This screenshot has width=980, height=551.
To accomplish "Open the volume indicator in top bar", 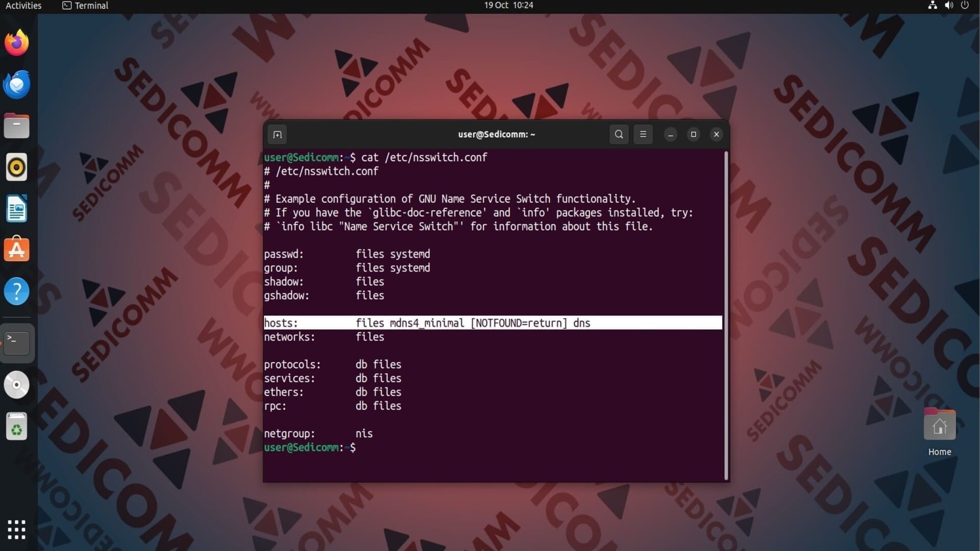I will [x=949, y=6].
